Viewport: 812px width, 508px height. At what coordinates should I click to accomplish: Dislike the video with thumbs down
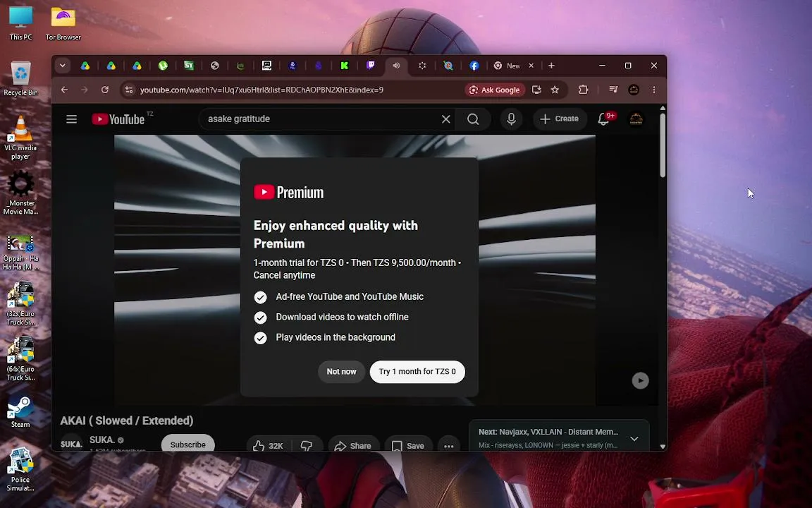point(307,445)
